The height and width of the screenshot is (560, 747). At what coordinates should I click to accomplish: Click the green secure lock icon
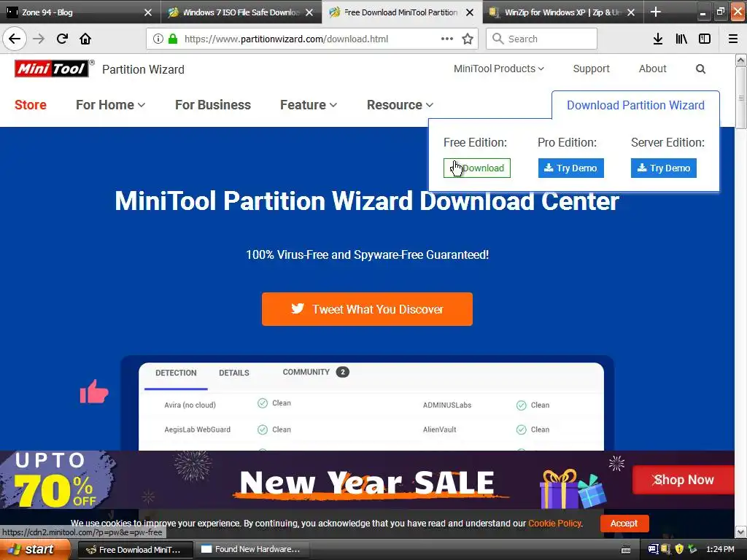click(x=173, y=39)
